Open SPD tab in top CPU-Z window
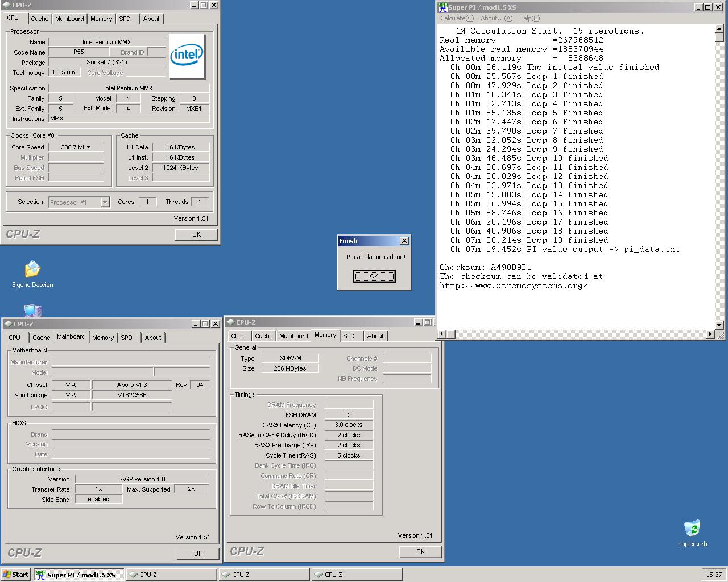728x582 pixels. 125,19
